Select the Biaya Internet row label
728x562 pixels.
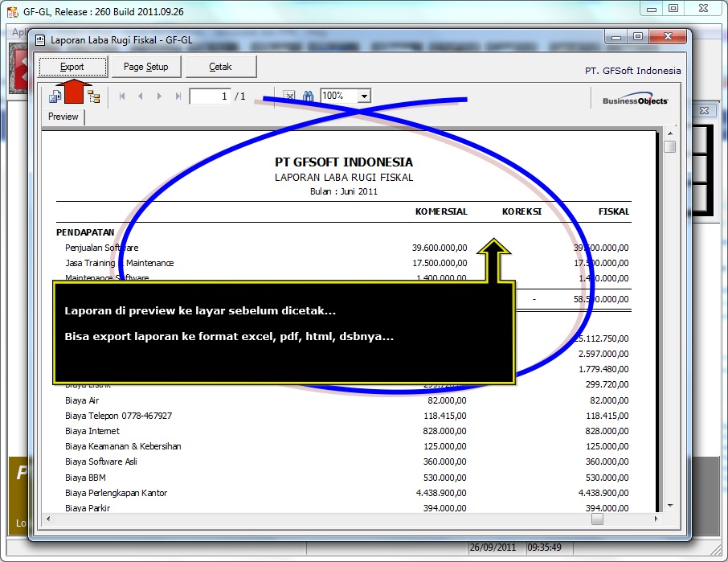(92, 431)
